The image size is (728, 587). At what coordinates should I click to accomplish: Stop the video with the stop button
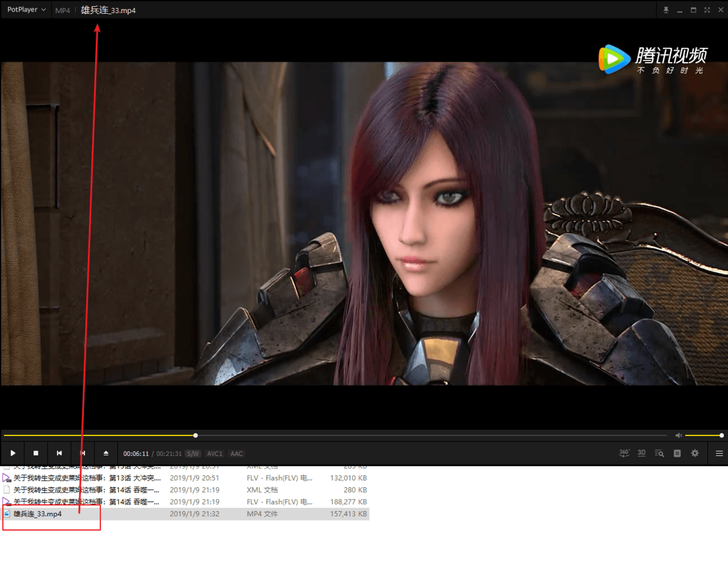pyautogui.click(x=36, y=453)
